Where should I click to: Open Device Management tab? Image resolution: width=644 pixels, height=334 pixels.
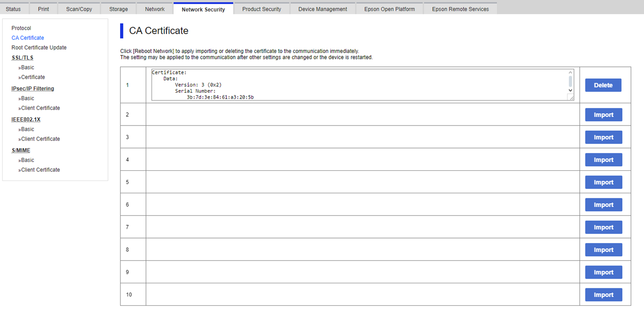click(x=323, y=9)
